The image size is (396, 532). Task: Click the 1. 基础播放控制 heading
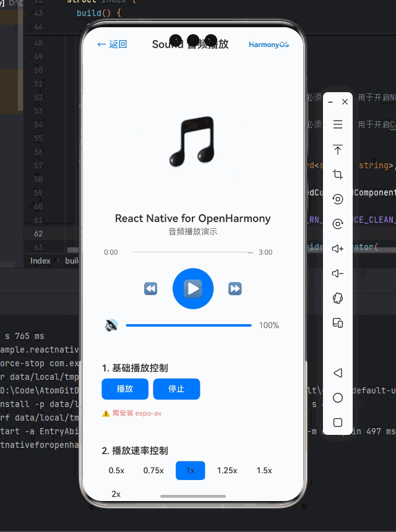click(135, 368)
